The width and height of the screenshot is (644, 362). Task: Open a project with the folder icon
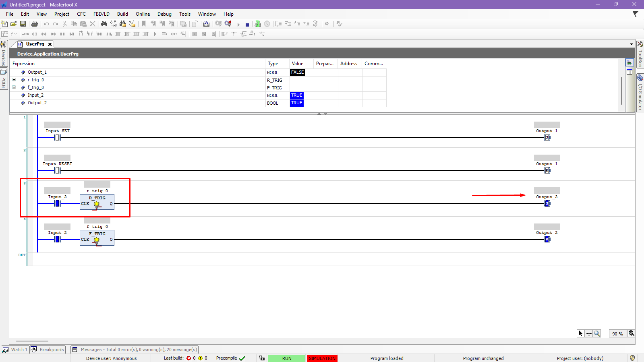[x=14, y=24]
